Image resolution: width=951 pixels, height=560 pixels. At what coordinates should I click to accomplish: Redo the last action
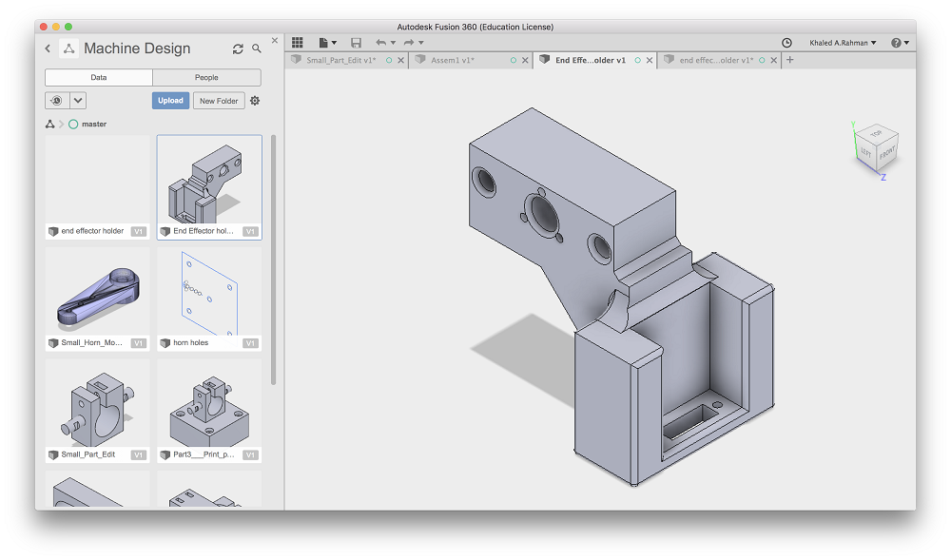pyautogui.click(x=409, y=43)
